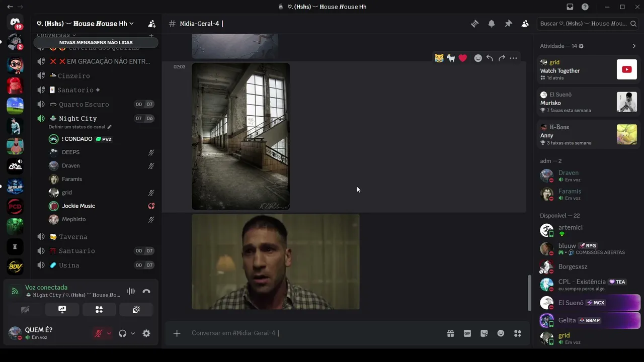Create a channel in Conversas category
The image size is (644, 362).
tap(151, 35)
